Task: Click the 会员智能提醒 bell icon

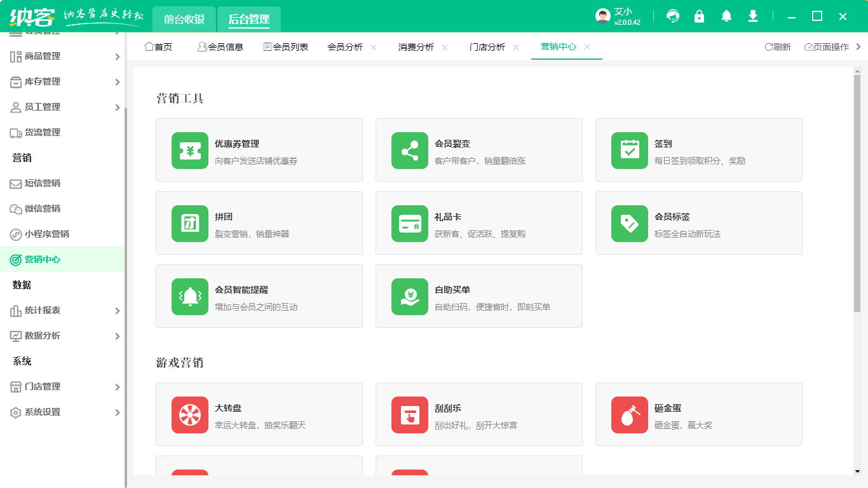Action: (189, 296)
